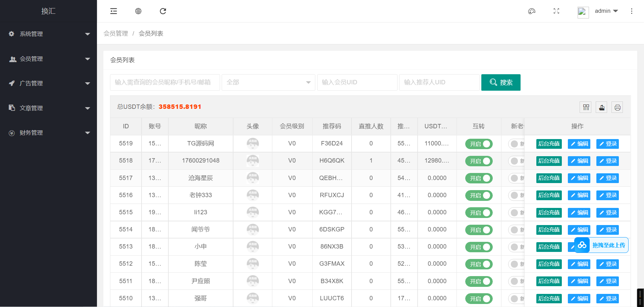The height and width of the screenshot is (307, 644).
Task: Expand the admin user dropdown
Action: tap(606, 11)
